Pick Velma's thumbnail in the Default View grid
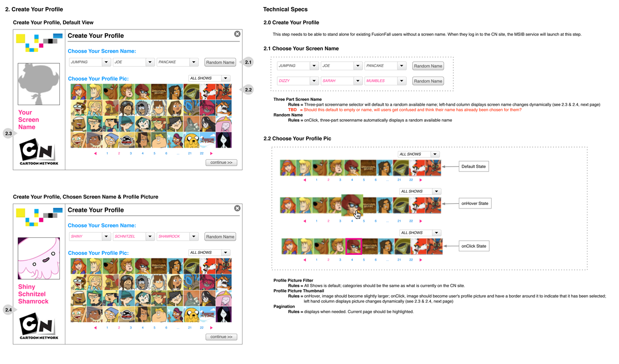Image resolution: width=619 pixels, height=364 pixels. (143, 92)
